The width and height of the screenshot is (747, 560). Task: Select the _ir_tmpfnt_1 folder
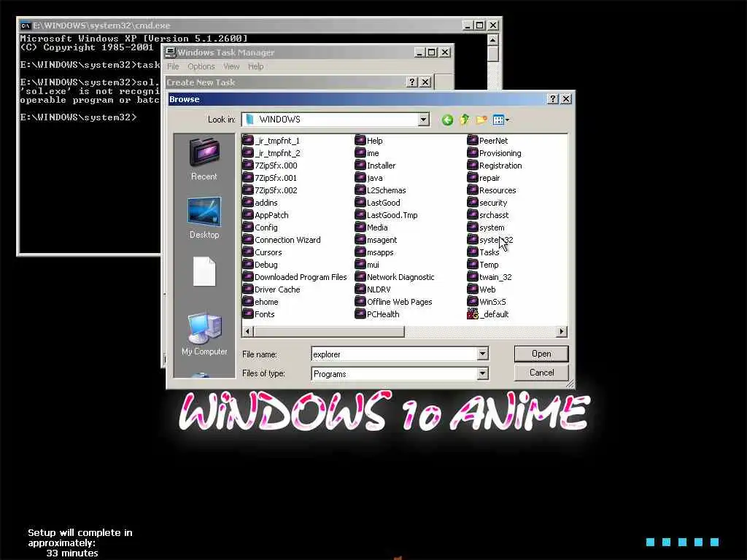[x=271, y=141]
